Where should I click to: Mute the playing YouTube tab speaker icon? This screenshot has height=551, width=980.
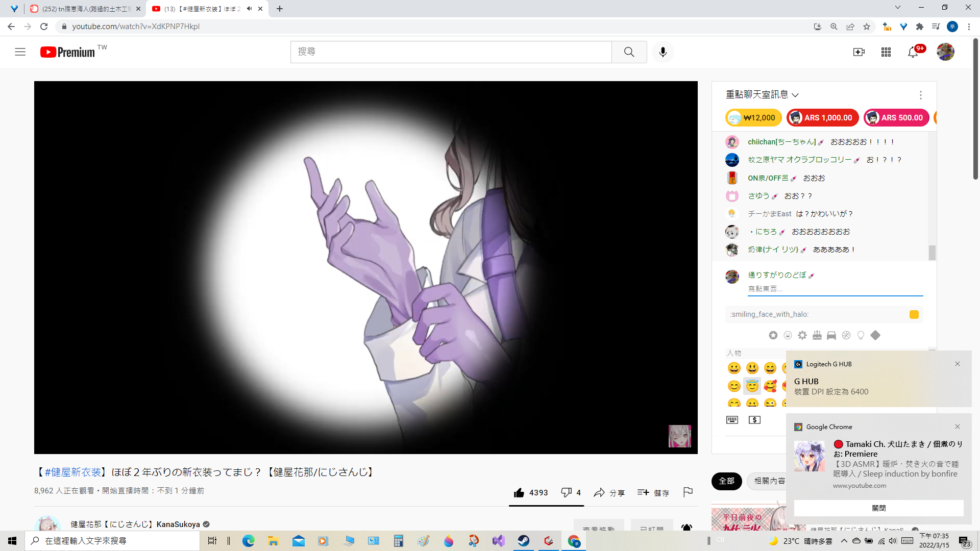249,9
